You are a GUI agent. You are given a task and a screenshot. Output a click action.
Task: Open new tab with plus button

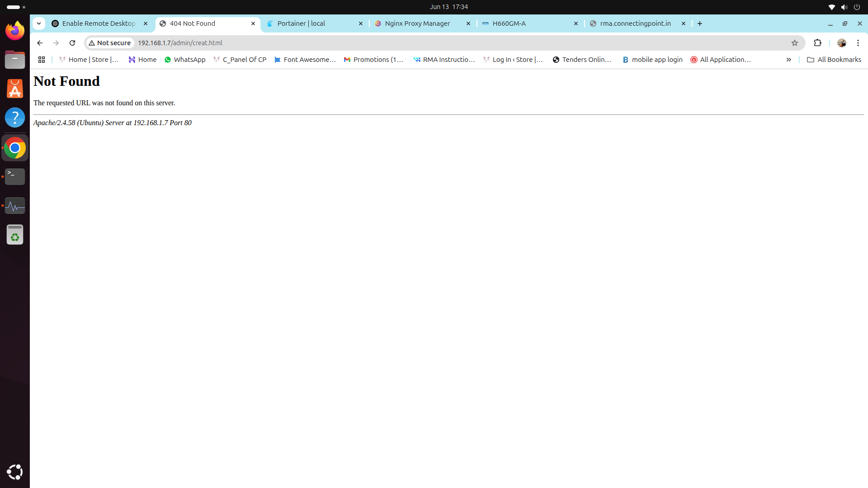coord(700,23)
